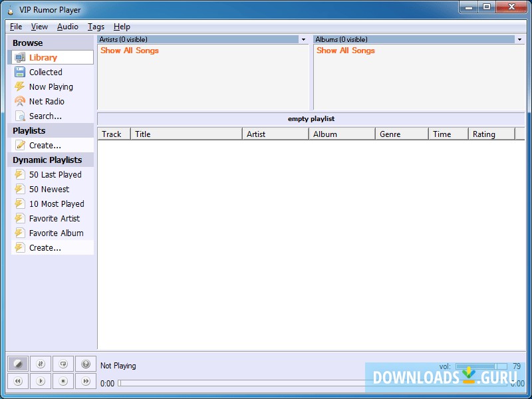Sort by the Time column header

coord(448,134)
